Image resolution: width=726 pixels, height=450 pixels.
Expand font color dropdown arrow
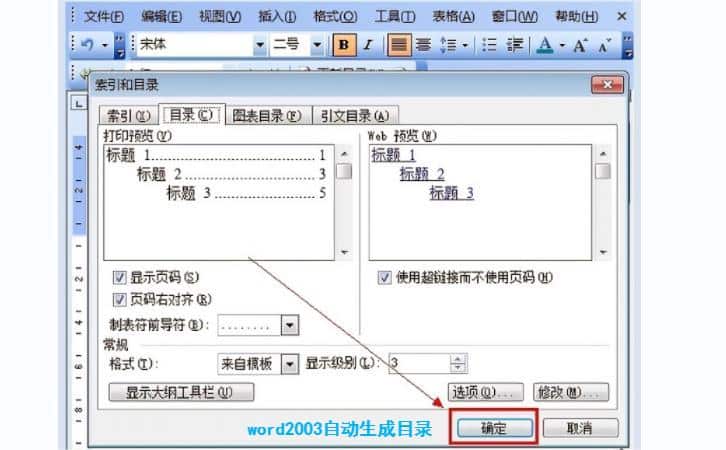[x=562, y=45]
